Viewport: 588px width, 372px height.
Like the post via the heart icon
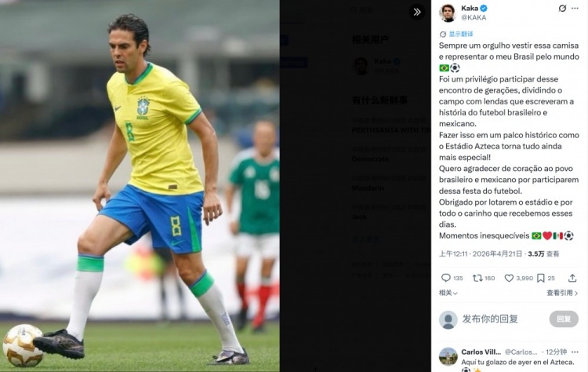coord(519,278)
